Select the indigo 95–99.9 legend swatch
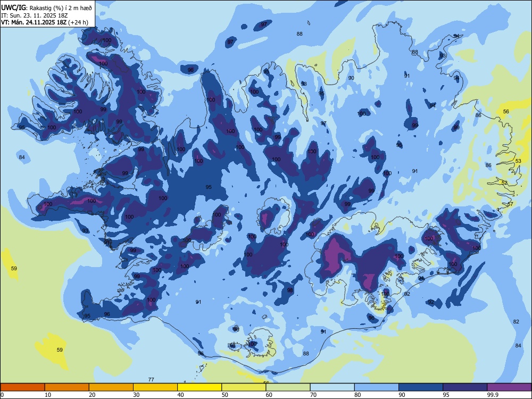 [x=465, y=387]
